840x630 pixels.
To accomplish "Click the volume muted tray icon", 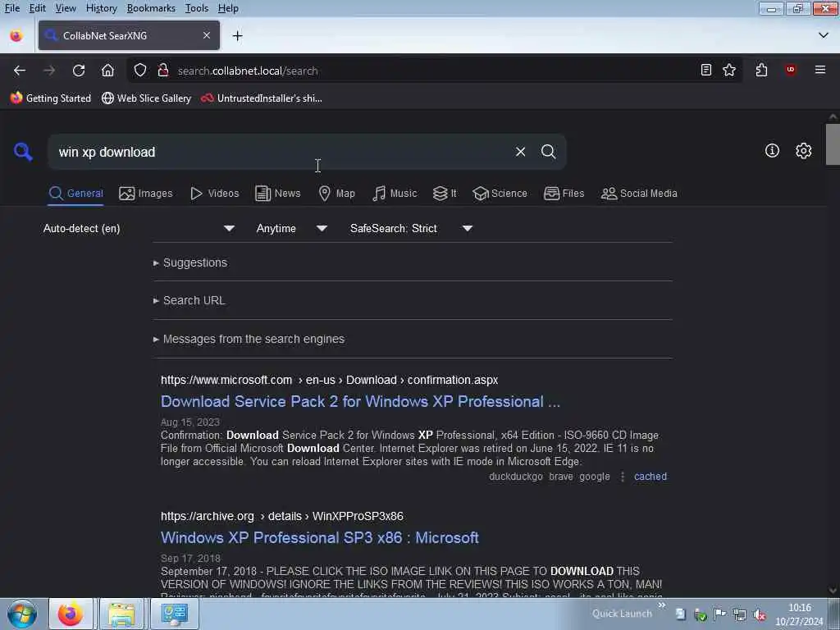I will tap(759, 614).
